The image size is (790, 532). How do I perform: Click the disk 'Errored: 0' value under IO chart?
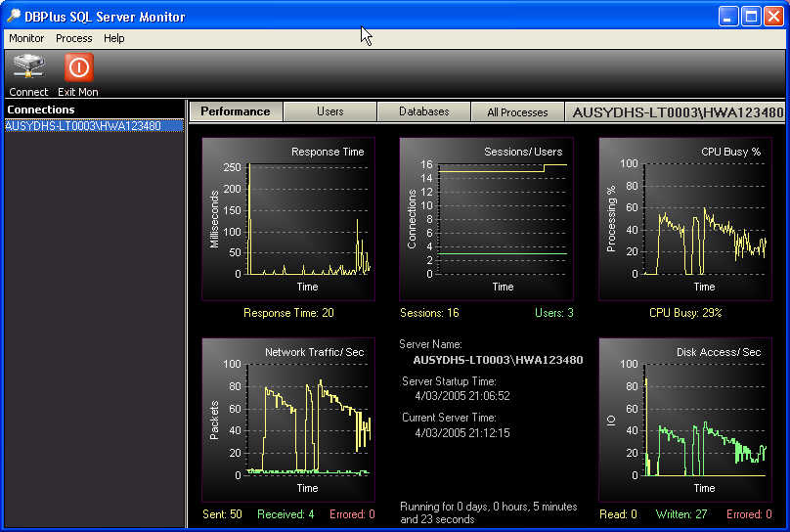[x=749, y=514]
